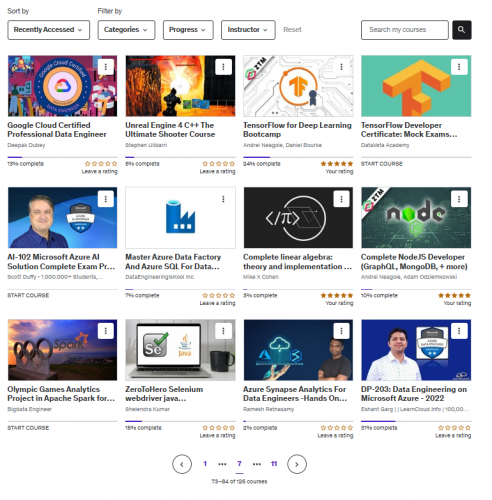Open Complete NodeJS Developer course title

(x=414, y=262)
